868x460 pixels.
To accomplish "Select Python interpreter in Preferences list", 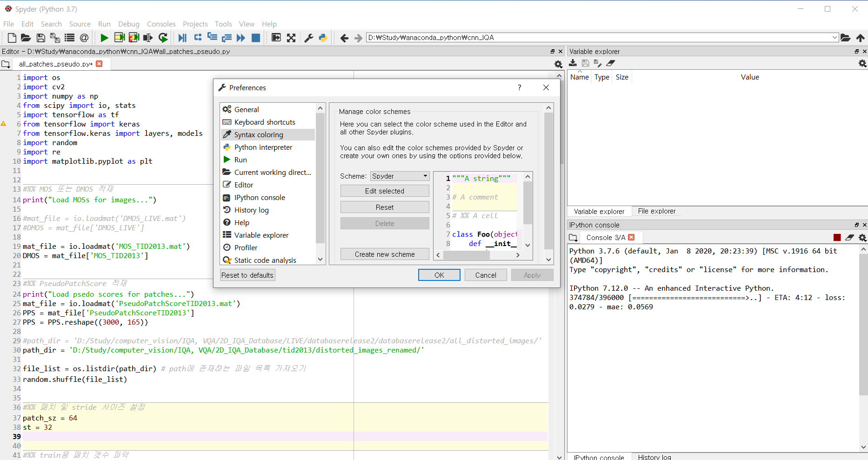I will [x=267, y=147].
